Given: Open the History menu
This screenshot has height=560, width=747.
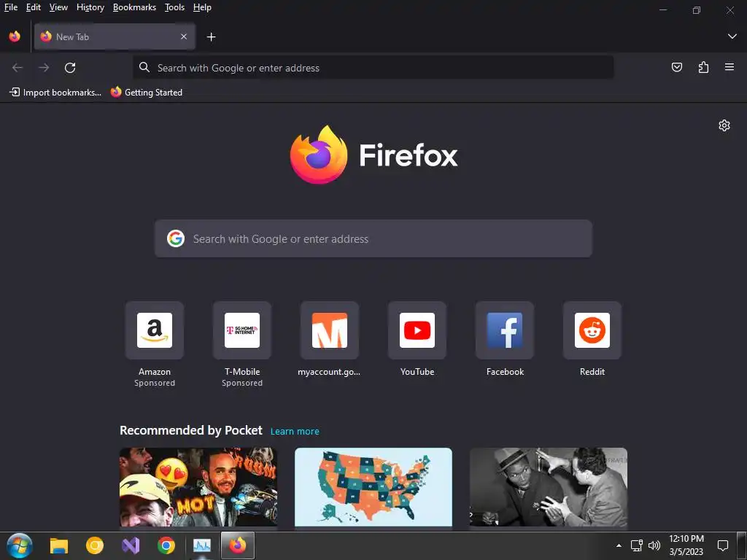Looking at the screenshot, I should 90,7.
